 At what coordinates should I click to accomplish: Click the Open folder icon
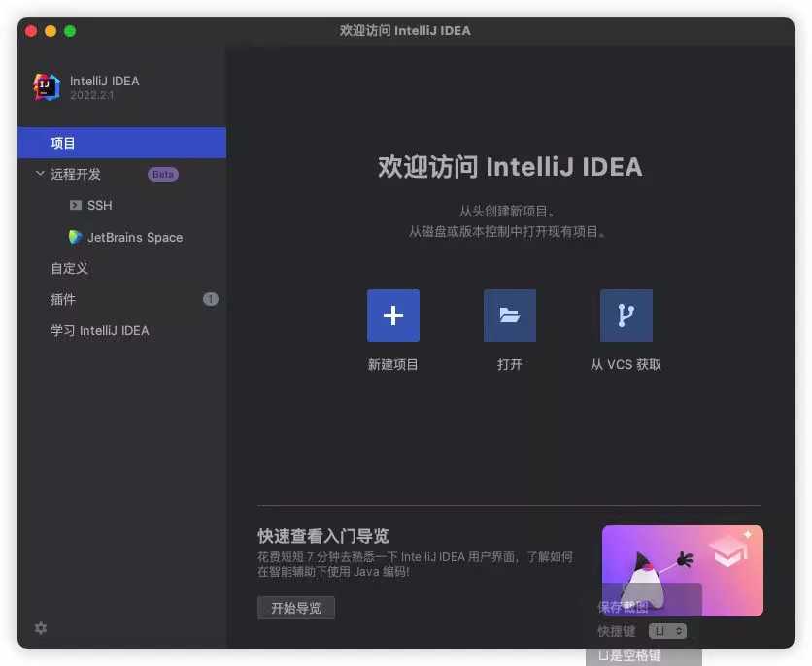510,316
